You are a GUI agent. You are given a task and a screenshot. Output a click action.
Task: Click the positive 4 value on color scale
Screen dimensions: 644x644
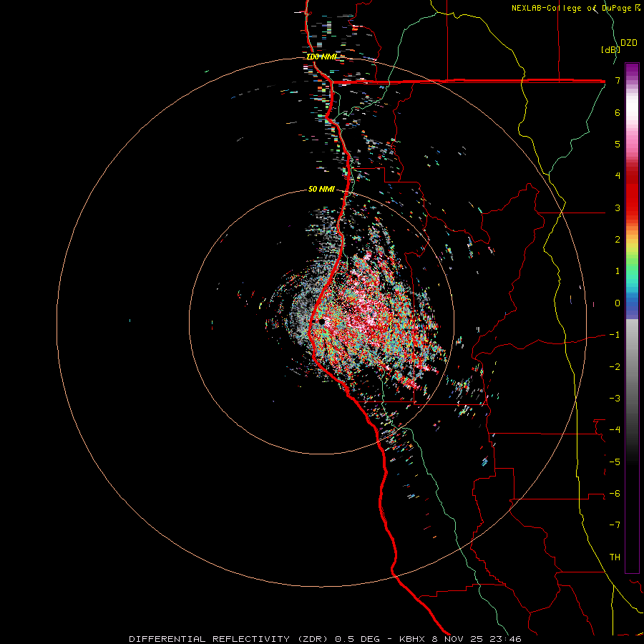618,176
